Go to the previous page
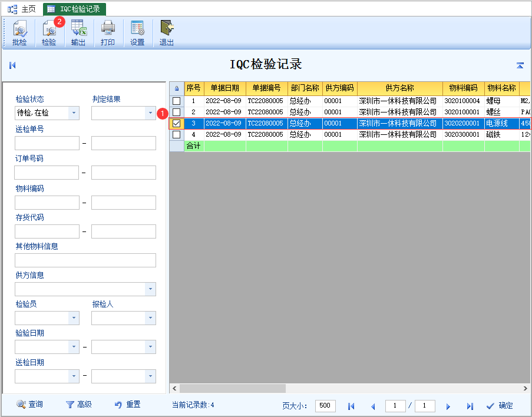This screenshot has height=417, width=532. point(373,406)
